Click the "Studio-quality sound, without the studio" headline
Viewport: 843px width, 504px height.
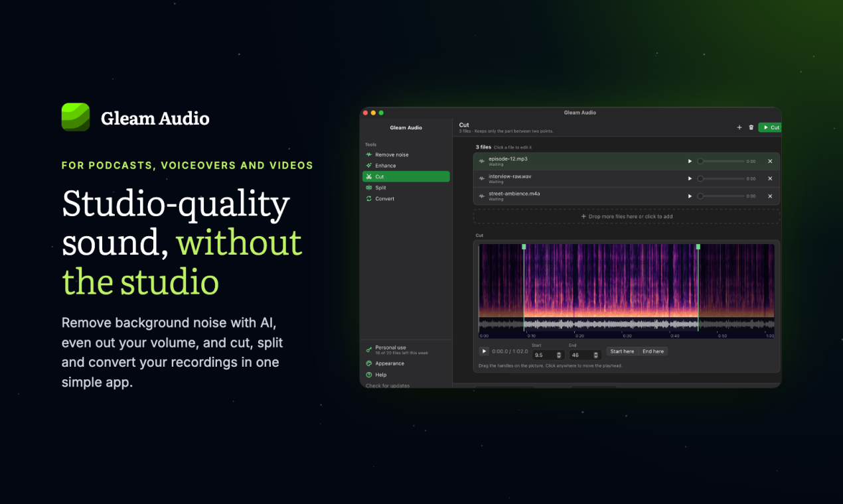(183, 243)
